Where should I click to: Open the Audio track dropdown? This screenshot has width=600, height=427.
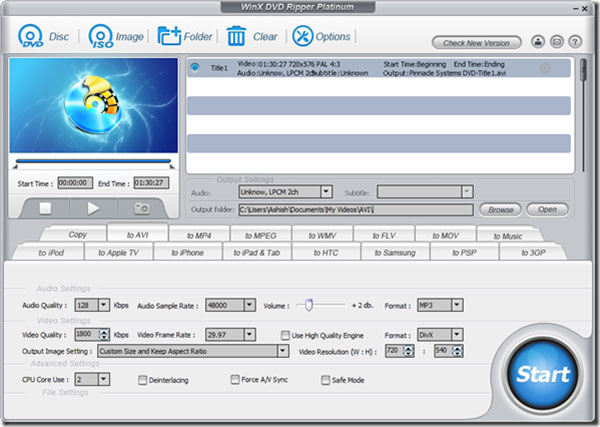(x=326, y=191)
